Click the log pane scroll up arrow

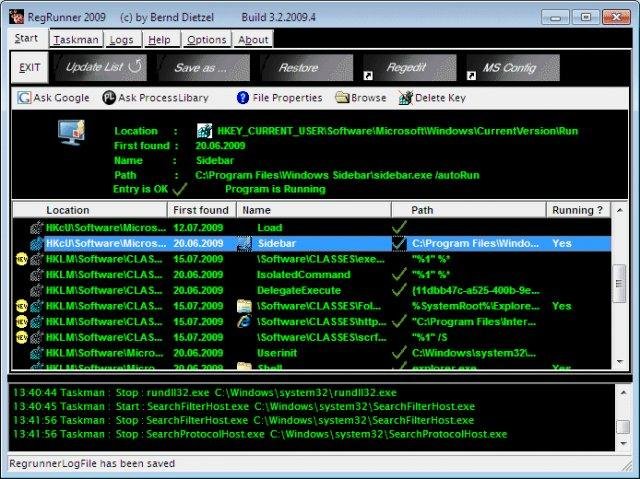623,393
